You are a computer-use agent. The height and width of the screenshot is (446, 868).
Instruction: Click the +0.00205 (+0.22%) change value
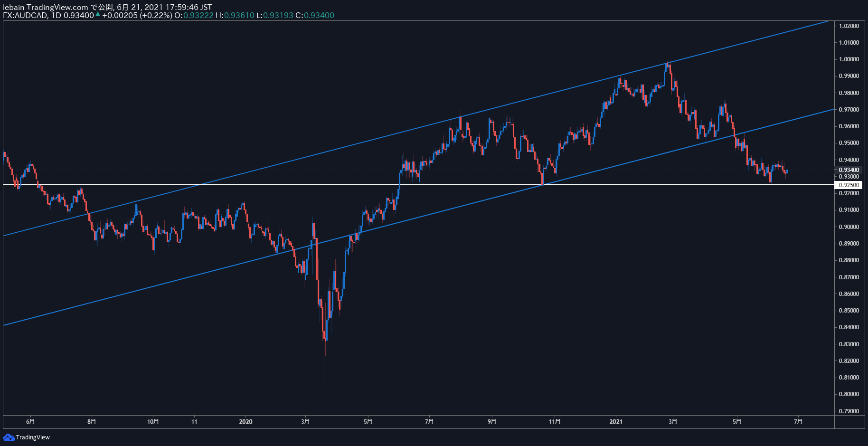(x=137, y=15)
